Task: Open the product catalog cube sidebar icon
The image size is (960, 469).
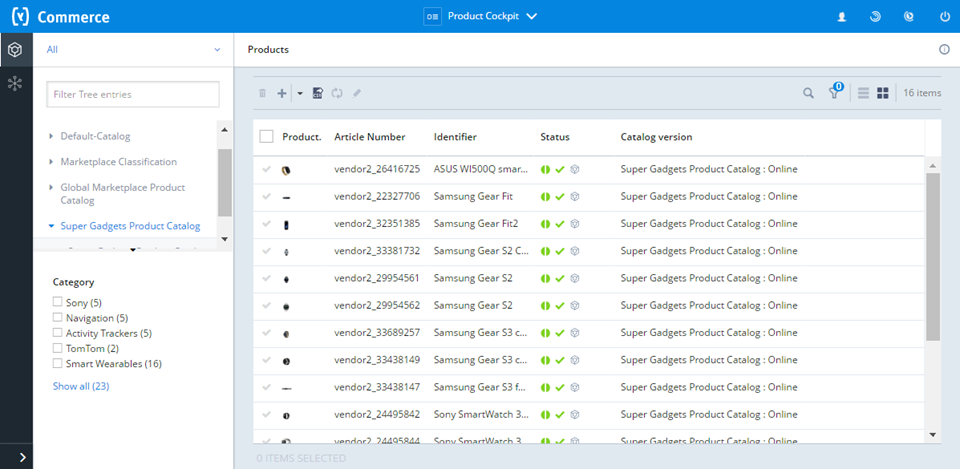Action: click(x=15, y=50)
